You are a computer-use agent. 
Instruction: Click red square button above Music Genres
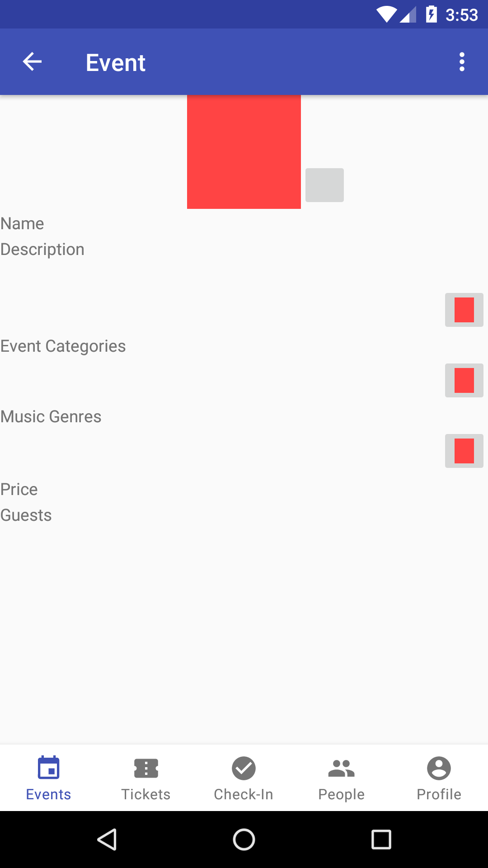pyautogui.click(x=464, y=381)
